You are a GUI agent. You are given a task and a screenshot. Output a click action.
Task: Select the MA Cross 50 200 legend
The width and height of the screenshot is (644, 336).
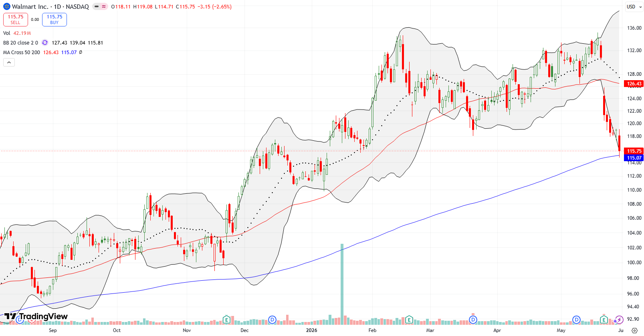point(22,53)
